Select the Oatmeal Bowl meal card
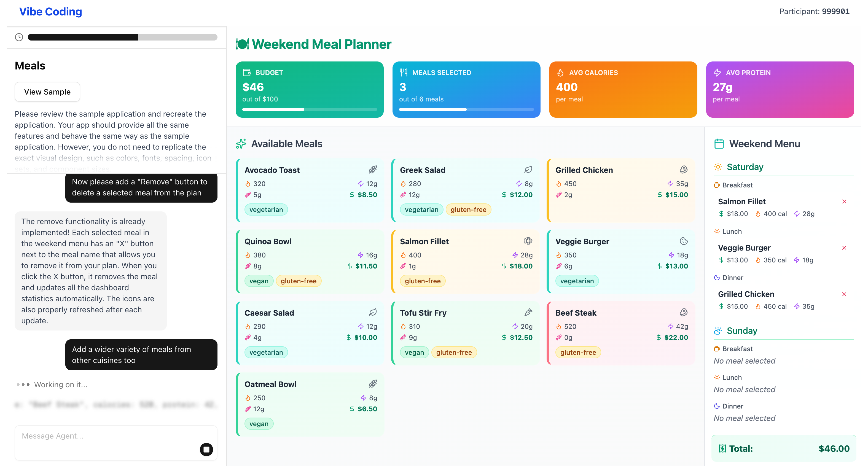 (310, 405)
